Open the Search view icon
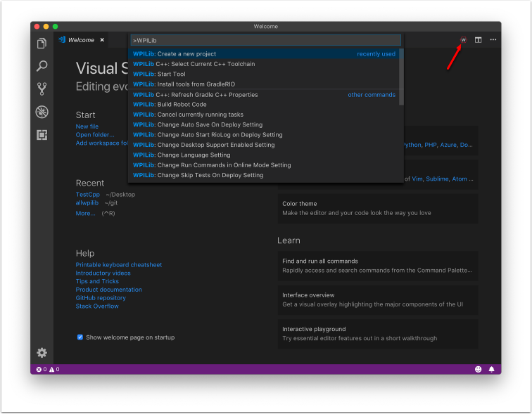532x414 pixels. coord(42,66)
